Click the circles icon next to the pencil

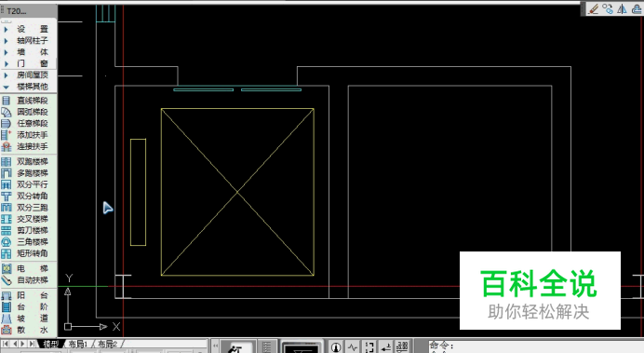pos(608,9)
